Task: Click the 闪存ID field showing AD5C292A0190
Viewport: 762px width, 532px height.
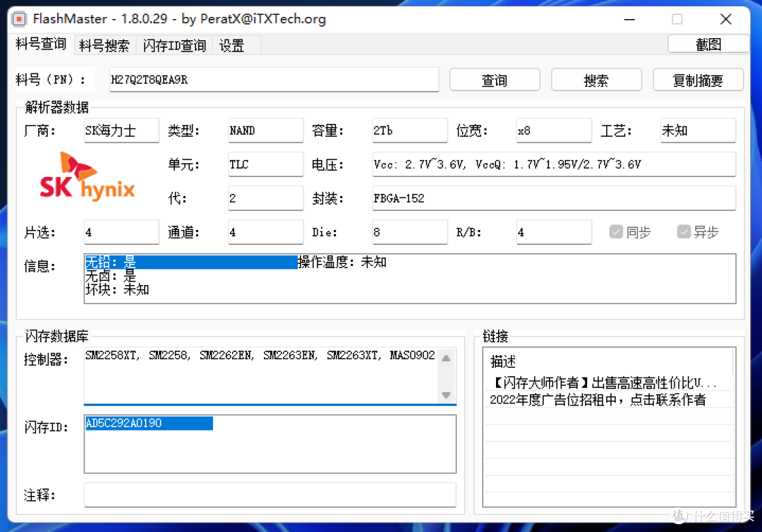Action: coord(148,423)
